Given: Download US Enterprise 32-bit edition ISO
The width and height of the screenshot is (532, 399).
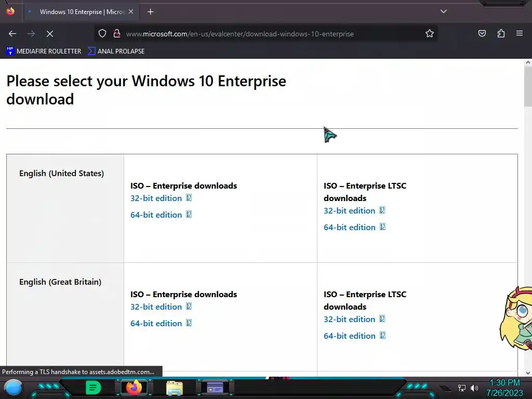Looking at the screenshot, I should (156, 198).
